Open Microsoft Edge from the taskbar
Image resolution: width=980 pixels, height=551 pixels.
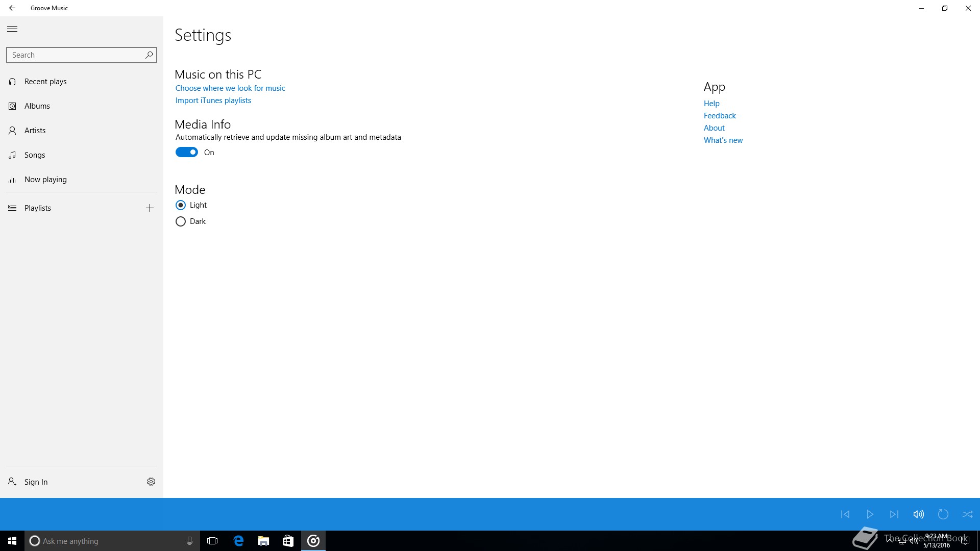coord(238,541)
